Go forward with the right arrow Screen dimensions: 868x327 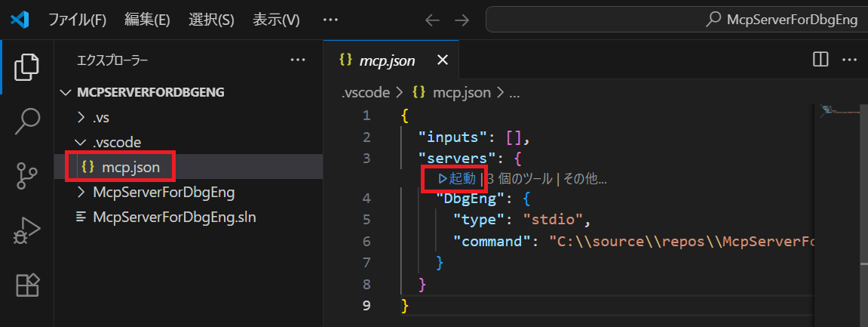461,20
